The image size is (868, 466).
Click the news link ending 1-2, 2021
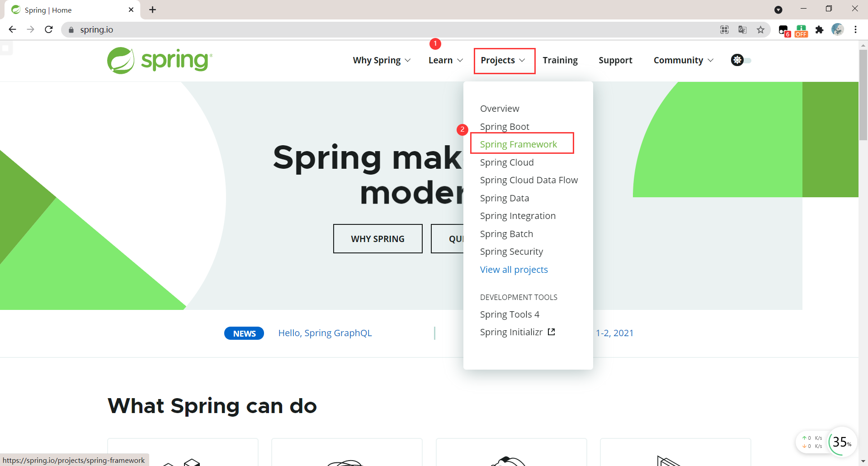[614, 333]
